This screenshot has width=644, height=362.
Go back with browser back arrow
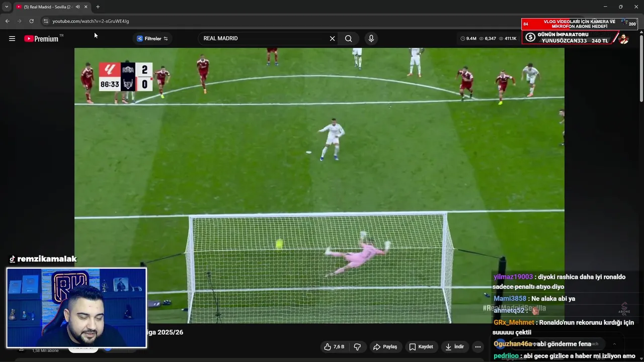pos(7,21)
